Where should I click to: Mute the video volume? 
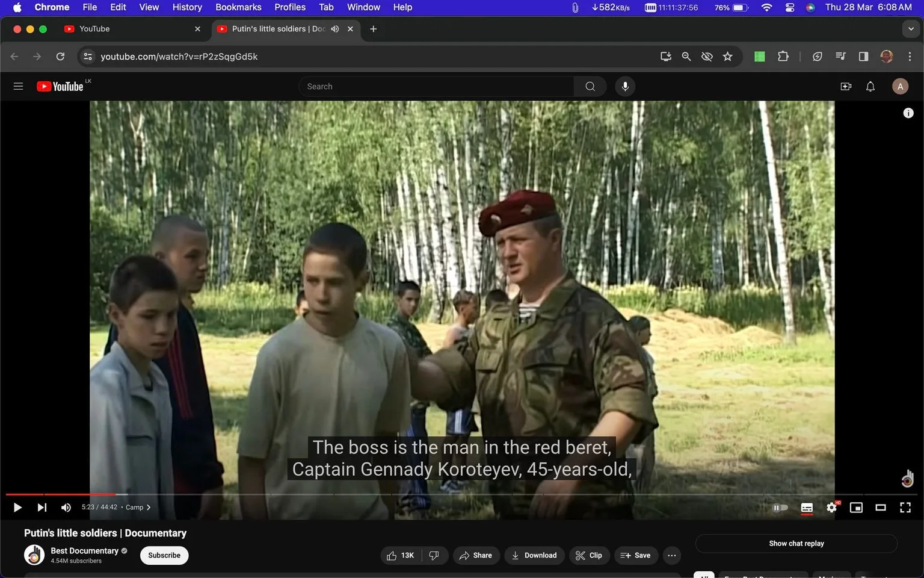(66, 508)
